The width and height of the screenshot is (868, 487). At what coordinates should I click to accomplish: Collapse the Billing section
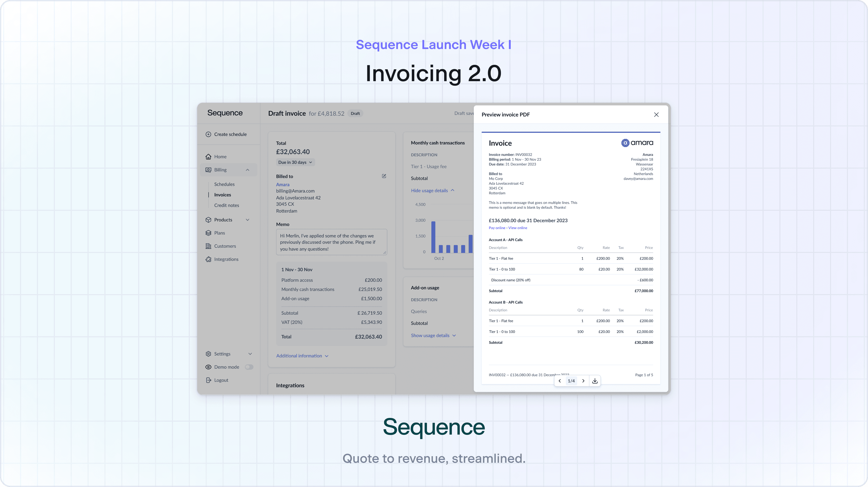click(x=247, y=170)
